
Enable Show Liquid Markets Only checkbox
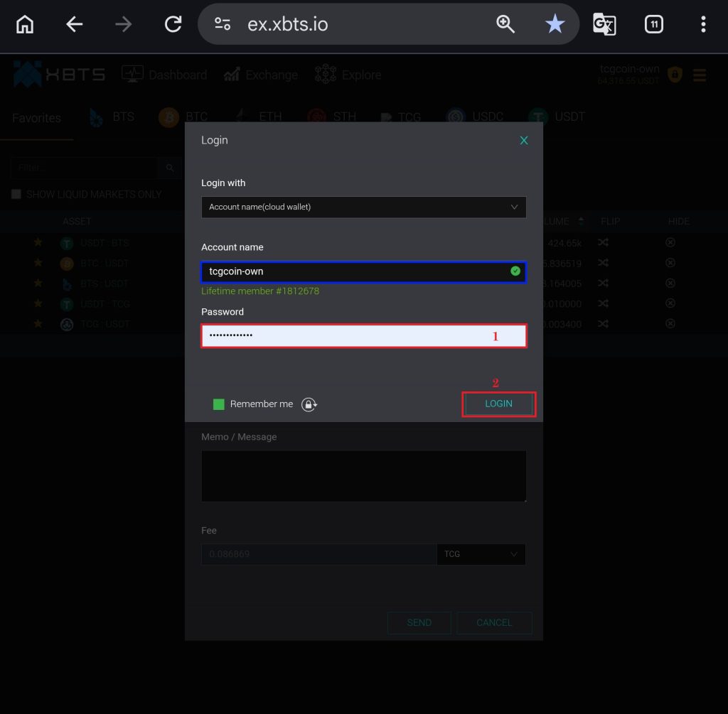pos(16,194)
